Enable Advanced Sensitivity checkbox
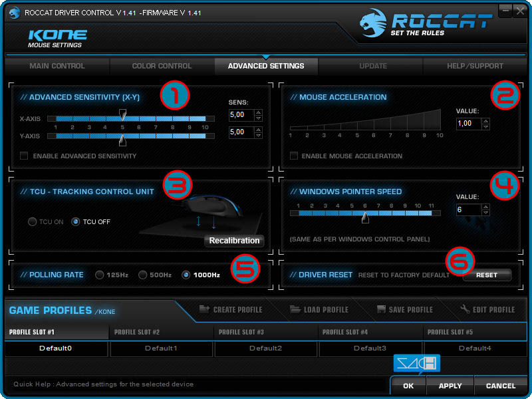Viewport: 532px width, 399px height. pyautogui.click(x=24, y=156)
